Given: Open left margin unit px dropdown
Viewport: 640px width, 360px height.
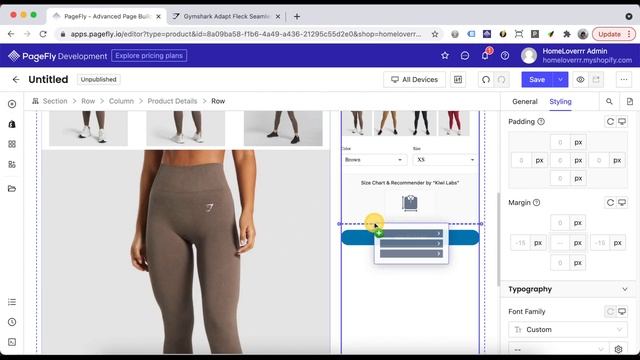Looking at the screenshot, I should 538,243.
